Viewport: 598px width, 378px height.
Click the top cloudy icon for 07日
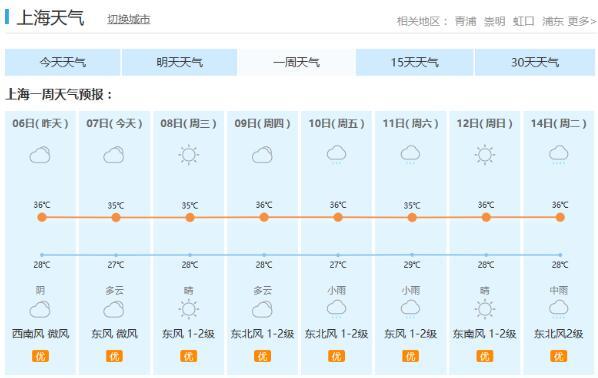pos(114,155)
